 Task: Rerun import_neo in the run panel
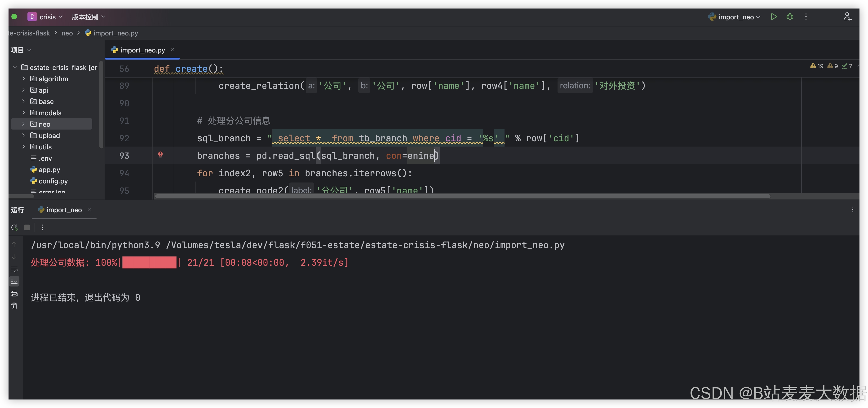(x=14, y=228)
